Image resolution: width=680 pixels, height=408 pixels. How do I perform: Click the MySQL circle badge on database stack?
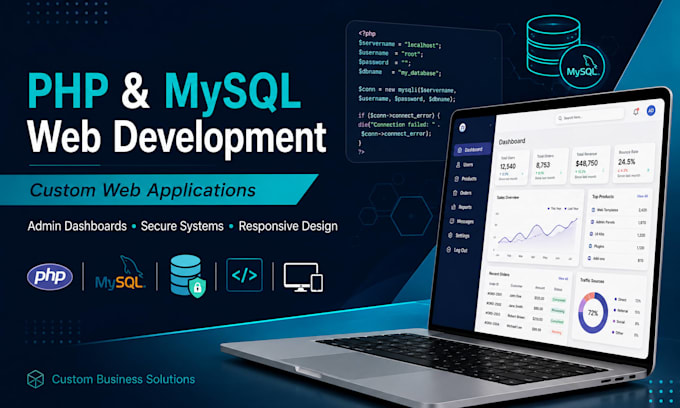582,67
